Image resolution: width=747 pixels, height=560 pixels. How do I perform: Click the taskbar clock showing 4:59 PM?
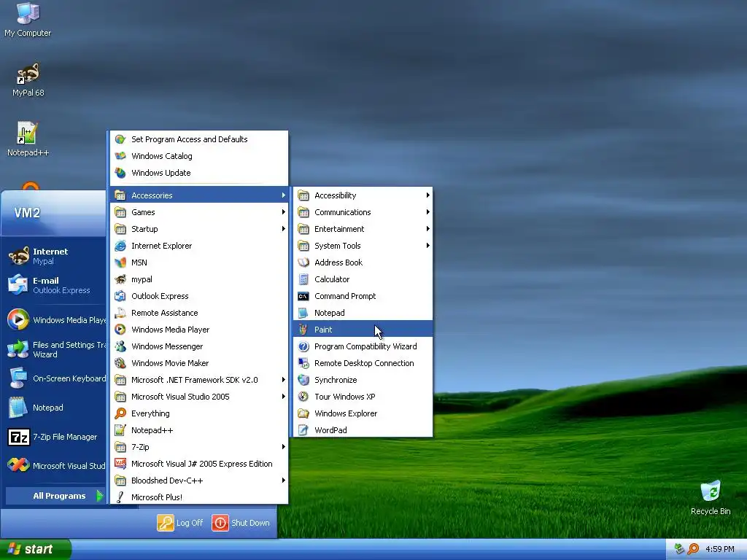[720, 549]
